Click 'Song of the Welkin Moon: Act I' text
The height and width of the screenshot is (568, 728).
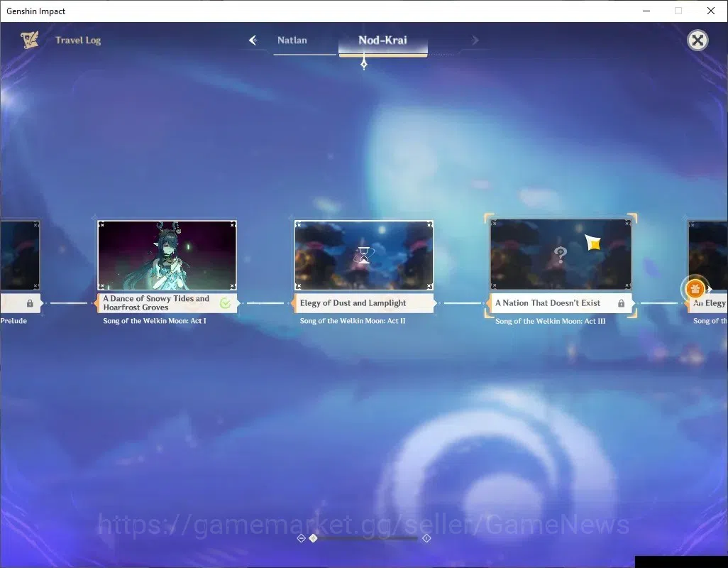tap(155, 321)
